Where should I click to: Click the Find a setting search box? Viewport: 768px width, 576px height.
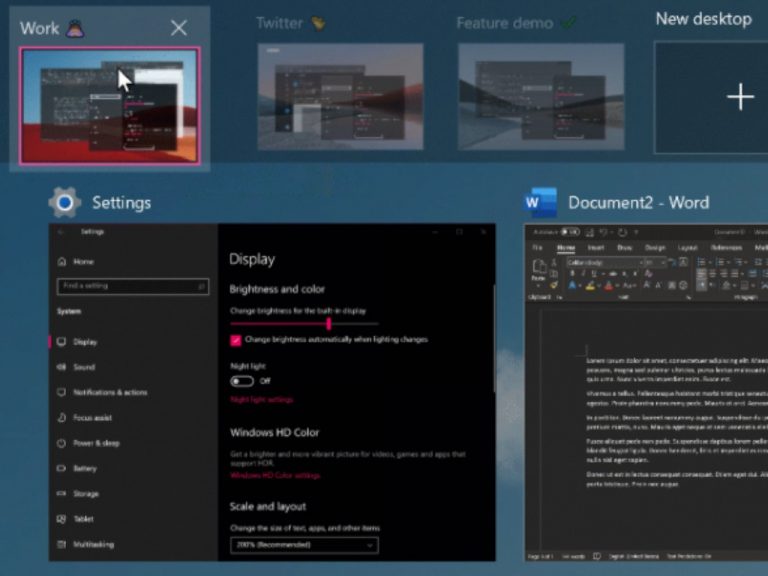(133, 286)
